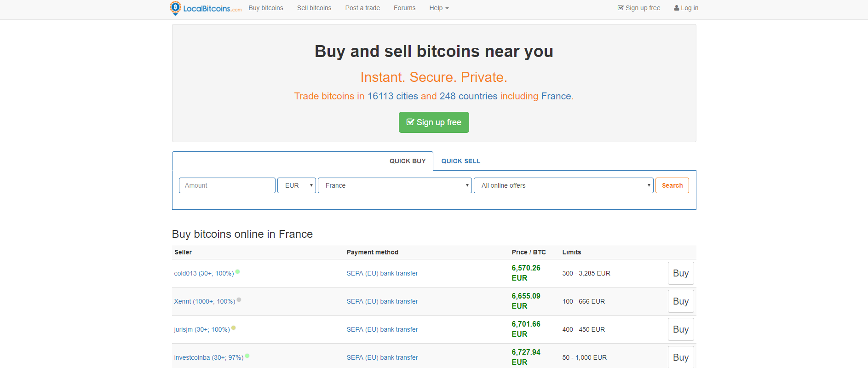Open seller Xennt profile
Image resolution: width=868 pixels, height=368 pixels.
[x=205, y=301]
